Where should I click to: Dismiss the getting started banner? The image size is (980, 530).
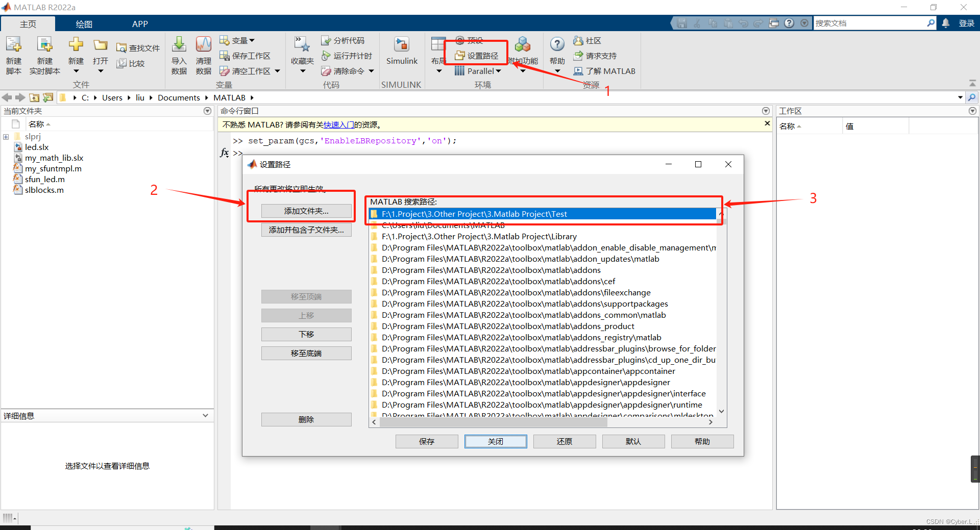[767, 123]
